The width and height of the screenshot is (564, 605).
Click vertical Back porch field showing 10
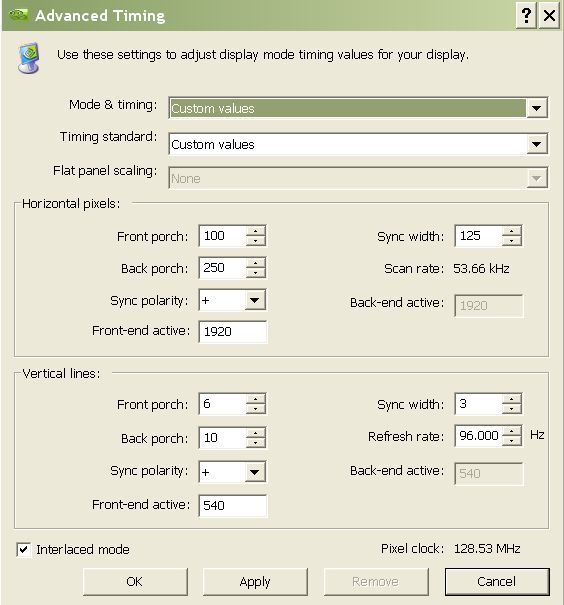(223, 438)
